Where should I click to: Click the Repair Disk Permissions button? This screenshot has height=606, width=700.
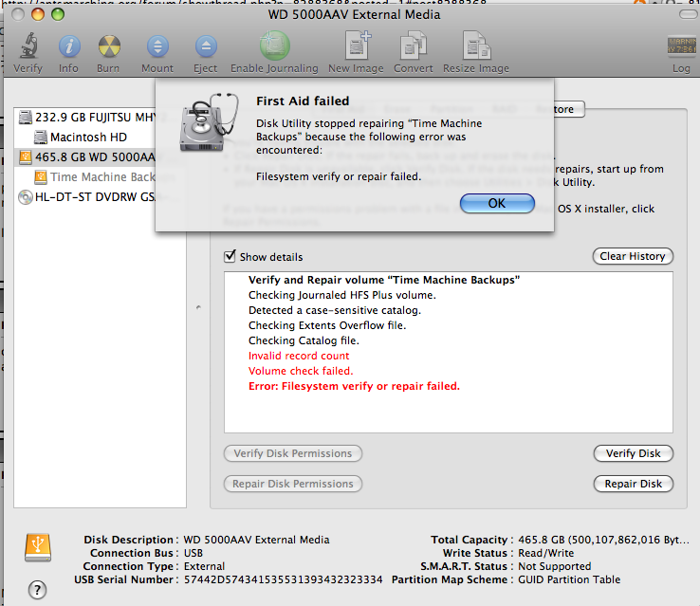pyautogui.click(x=293, y=484)
